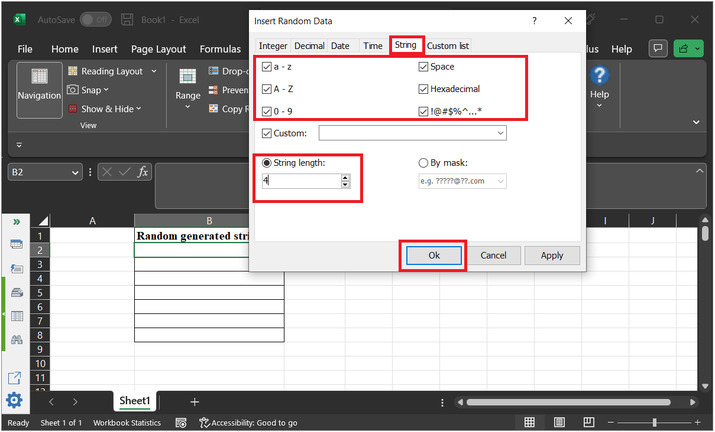Click the Apply button
This screenshot has height=432, width=715.
[x=552, y=255]
